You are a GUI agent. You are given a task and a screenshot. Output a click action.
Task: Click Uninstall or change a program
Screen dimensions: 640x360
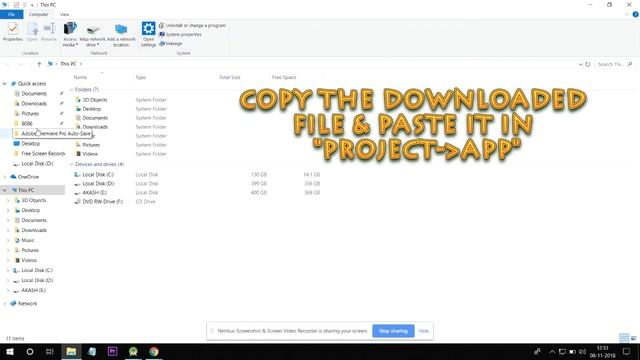(192, 25)
